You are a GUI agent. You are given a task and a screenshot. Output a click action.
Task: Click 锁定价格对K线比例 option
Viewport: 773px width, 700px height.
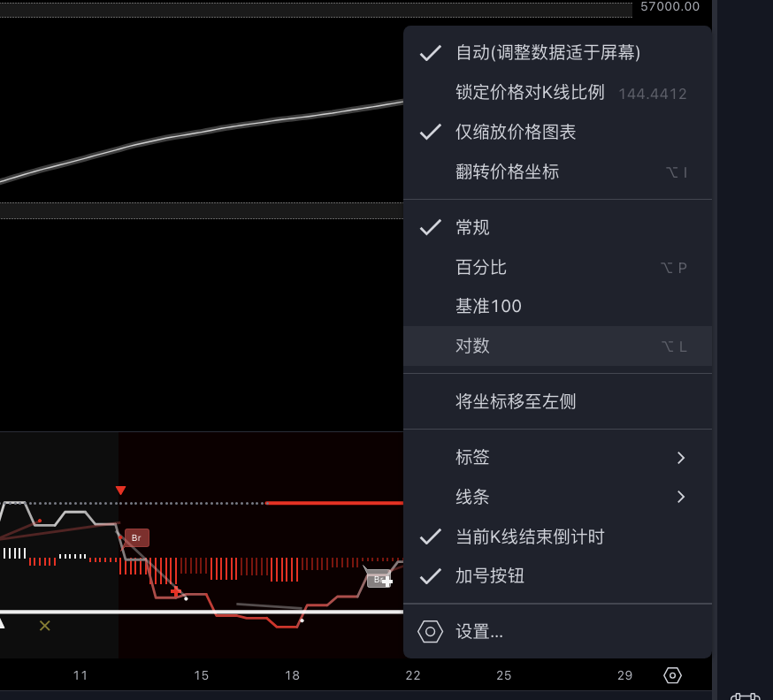pyautogui.click(x=530, y=93)
